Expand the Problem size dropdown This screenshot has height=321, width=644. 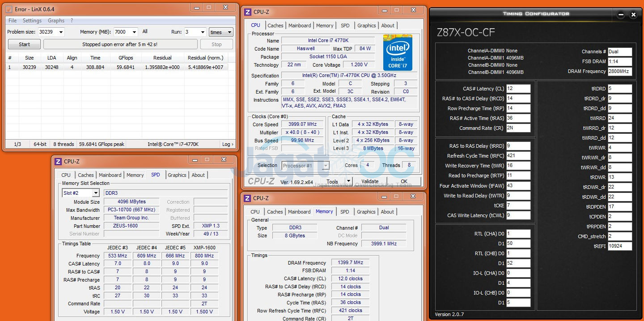61,32
